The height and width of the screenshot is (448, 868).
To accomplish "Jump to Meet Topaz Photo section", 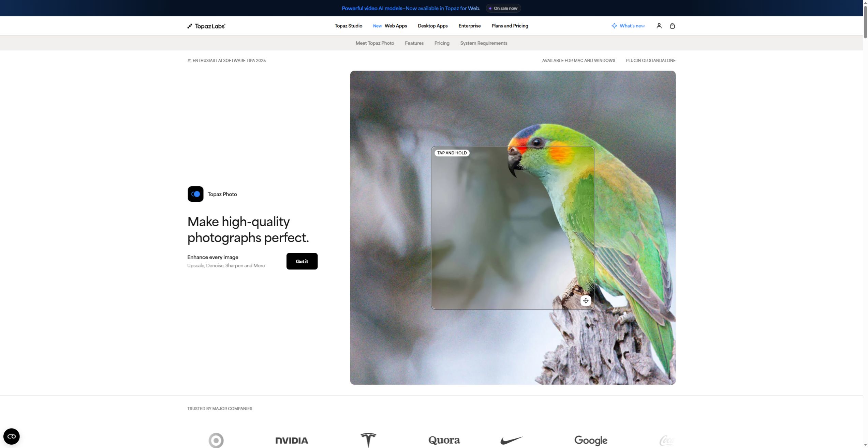I will [374, 43].
